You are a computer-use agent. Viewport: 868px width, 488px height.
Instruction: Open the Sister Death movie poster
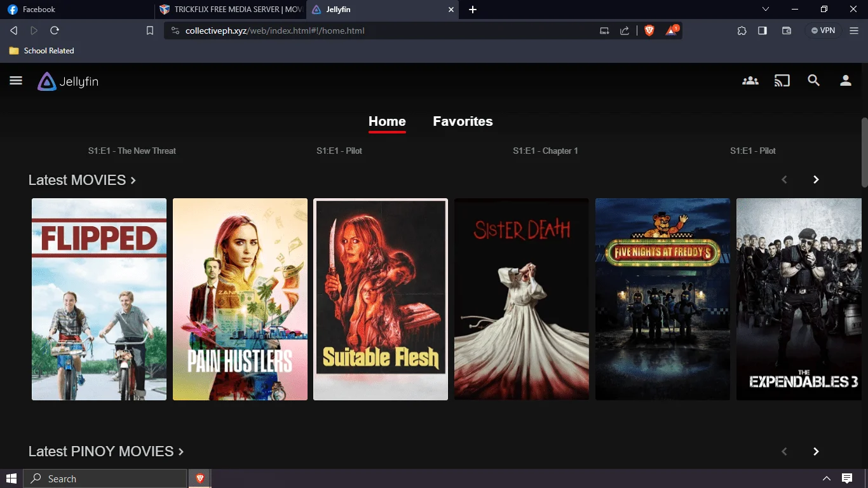coord(522,299)
